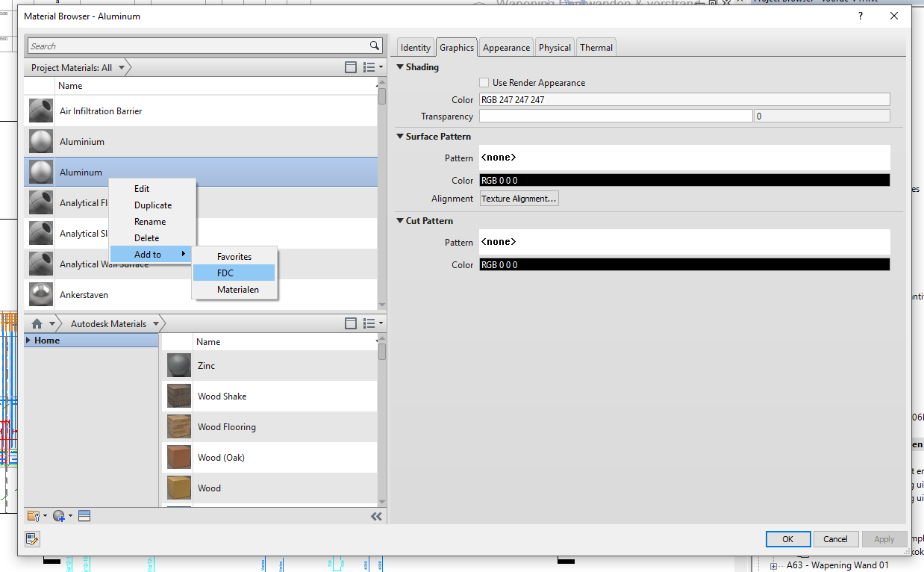Screen dimensions: 924x572
Task: Expand the Home tree node
Action: click(28, 341)
